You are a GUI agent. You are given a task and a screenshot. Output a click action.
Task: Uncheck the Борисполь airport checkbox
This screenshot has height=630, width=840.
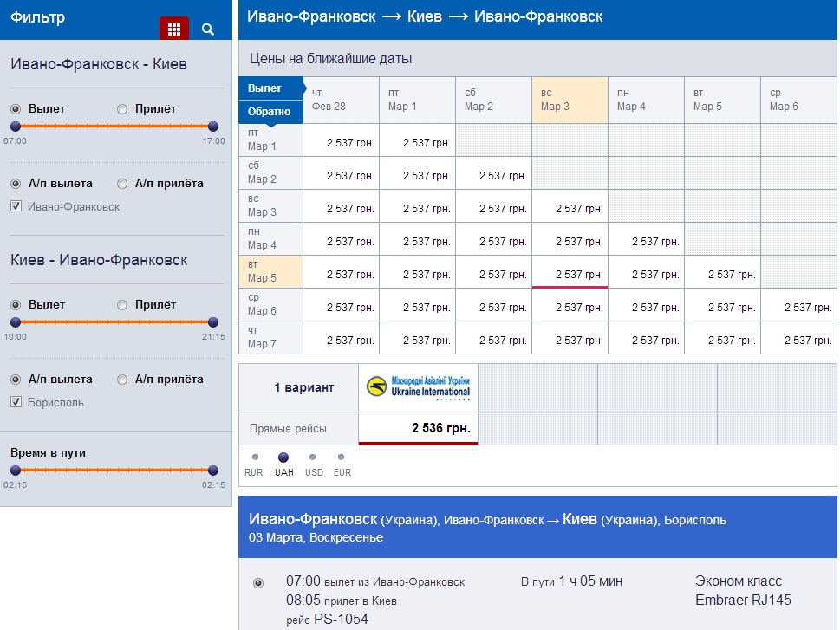pos(16,402)
